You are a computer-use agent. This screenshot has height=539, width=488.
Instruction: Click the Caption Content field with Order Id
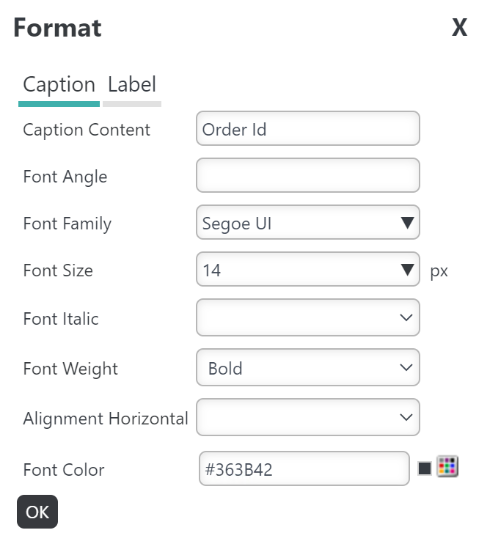pos(308,129)
